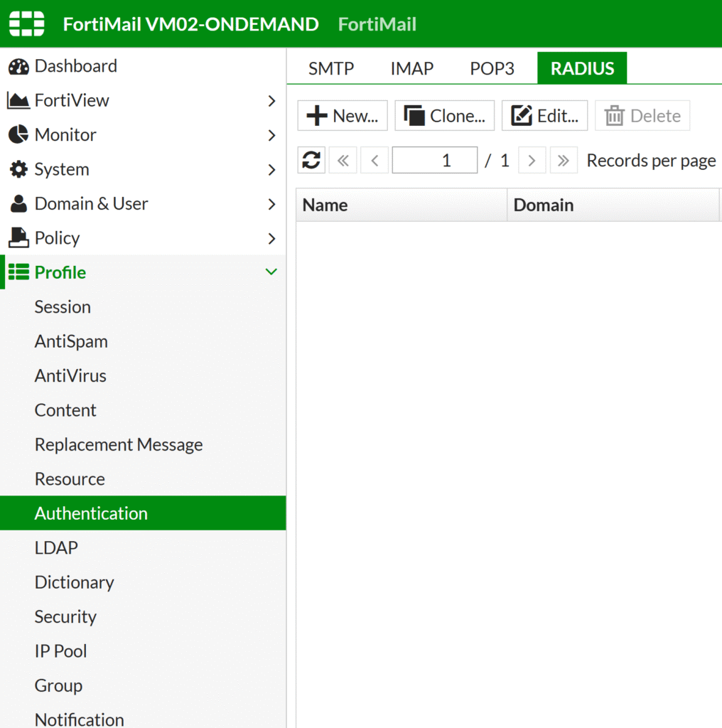The image size is (722, 728).
Task: Click the Clone button
Action: 444,115
